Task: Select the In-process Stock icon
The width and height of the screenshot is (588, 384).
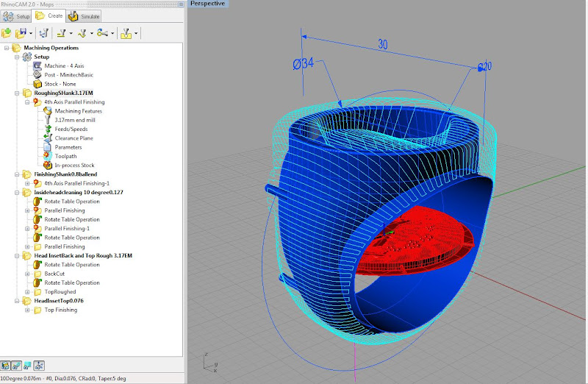Action: tap(49, 165)
